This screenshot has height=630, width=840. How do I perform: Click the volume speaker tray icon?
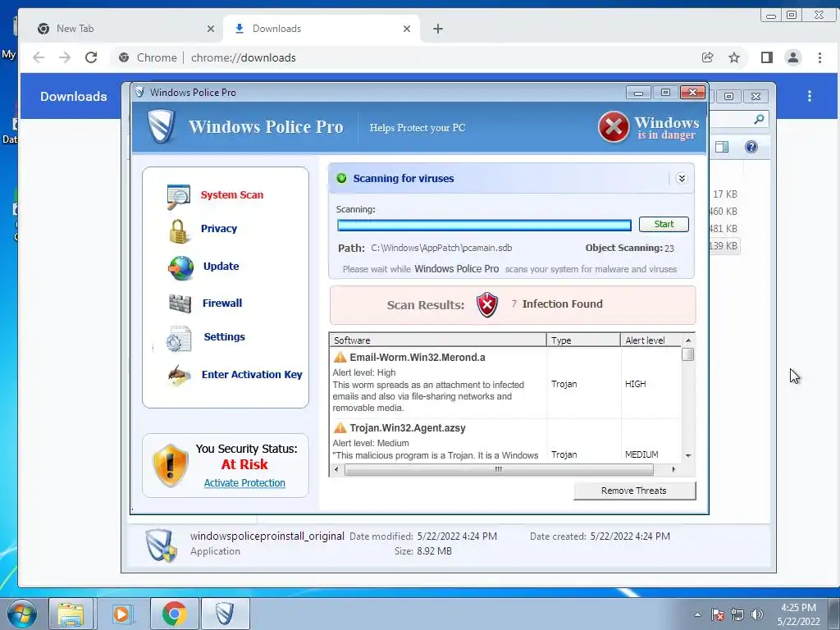[757, 614]
